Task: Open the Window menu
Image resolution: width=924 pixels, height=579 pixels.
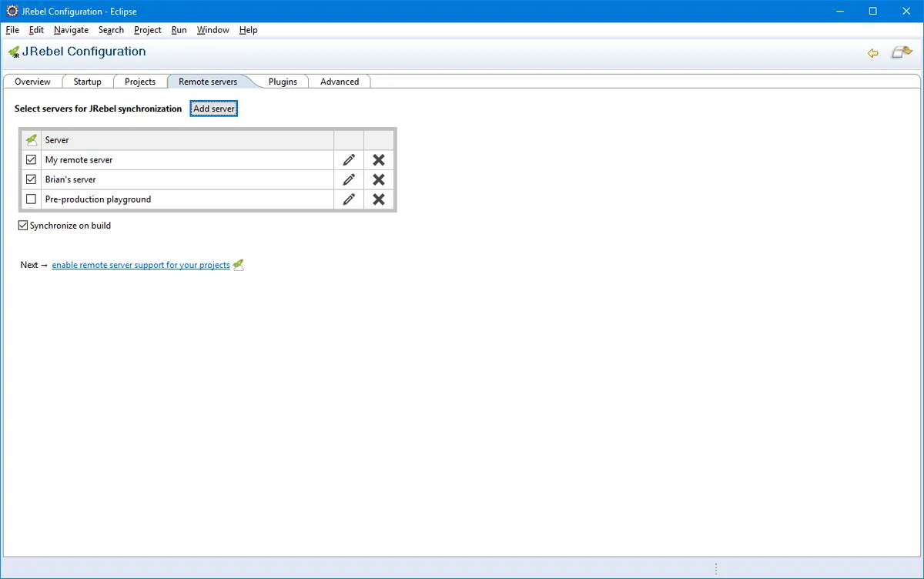Action: tap(213, 30)
